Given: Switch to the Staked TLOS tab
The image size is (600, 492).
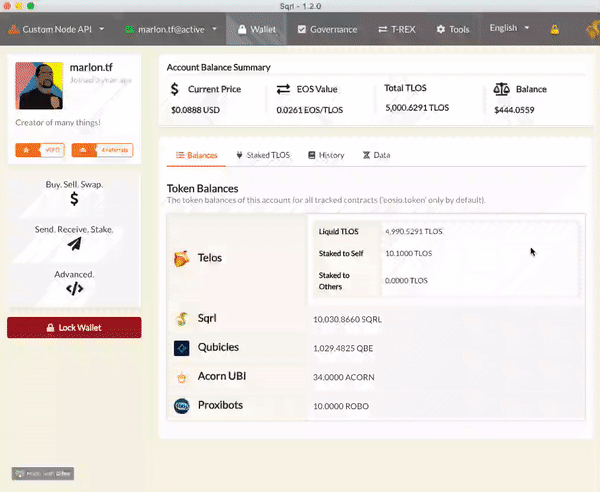Looking at the screenshot, I should click(263, 155).
